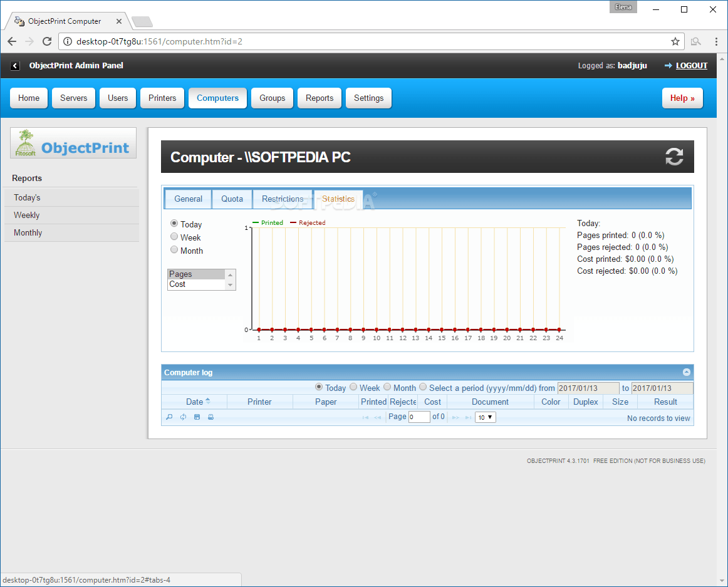Open Monthly report in sidebar
The height and width of the screenshot is (587, 728).
point(71,232)
